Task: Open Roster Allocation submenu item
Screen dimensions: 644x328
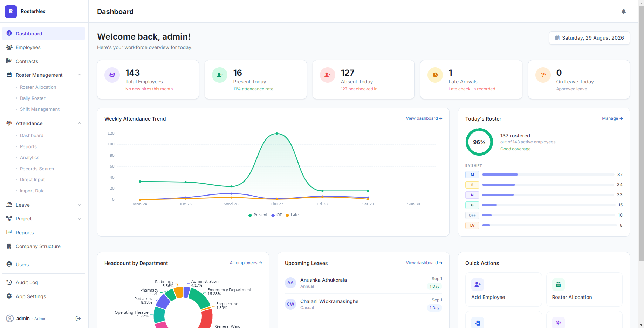Action: tap(38, 87)
